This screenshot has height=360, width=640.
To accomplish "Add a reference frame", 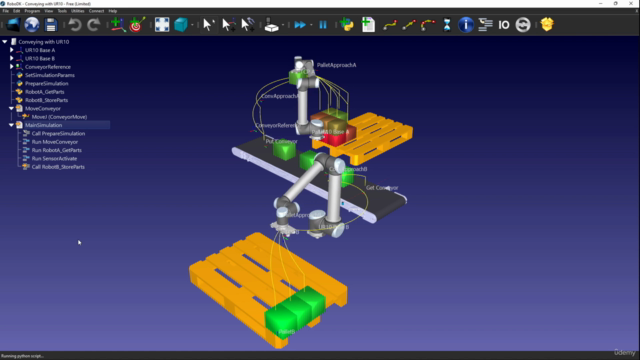I will click(118, 25).
